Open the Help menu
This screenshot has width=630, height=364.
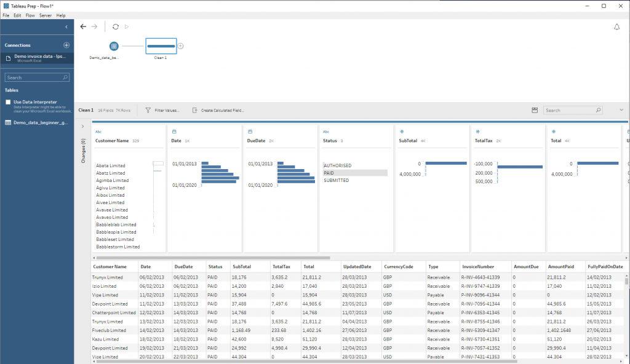click(x=61, y=15)
